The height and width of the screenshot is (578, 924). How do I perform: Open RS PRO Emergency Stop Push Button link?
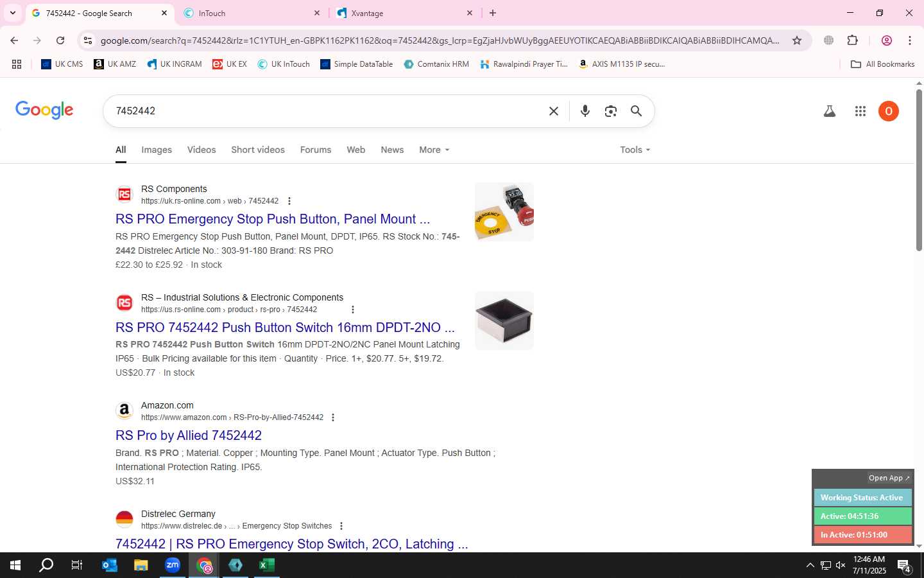click(x=273, y=219)
